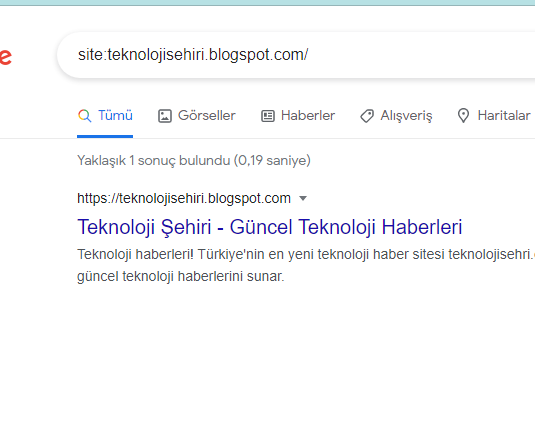Open the Teknoloji Şehiri - Güncel Teknoloji Haberleri link

point(270,227)
